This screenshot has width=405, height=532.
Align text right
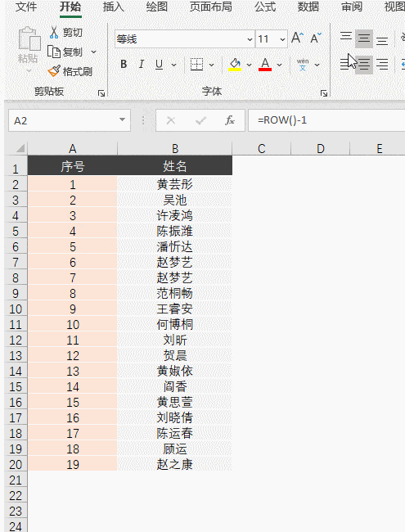[382, 64]
